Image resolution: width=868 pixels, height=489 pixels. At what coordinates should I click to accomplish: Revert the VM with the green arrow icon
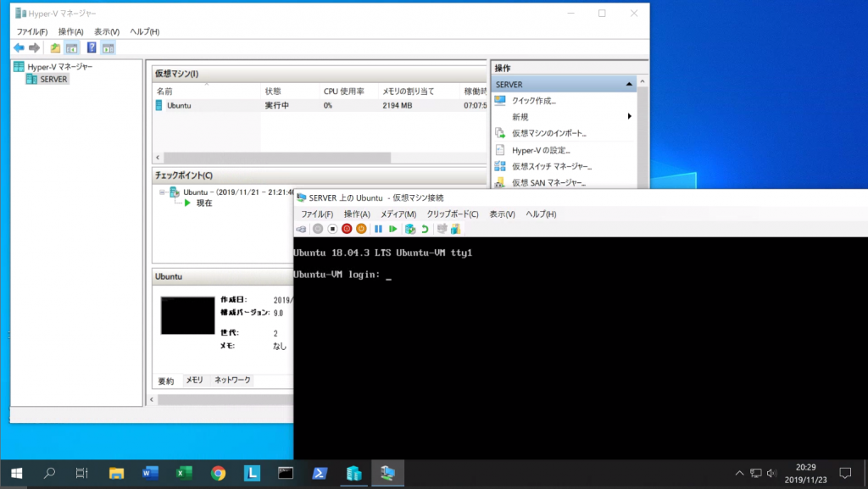(x=425, y=229)
